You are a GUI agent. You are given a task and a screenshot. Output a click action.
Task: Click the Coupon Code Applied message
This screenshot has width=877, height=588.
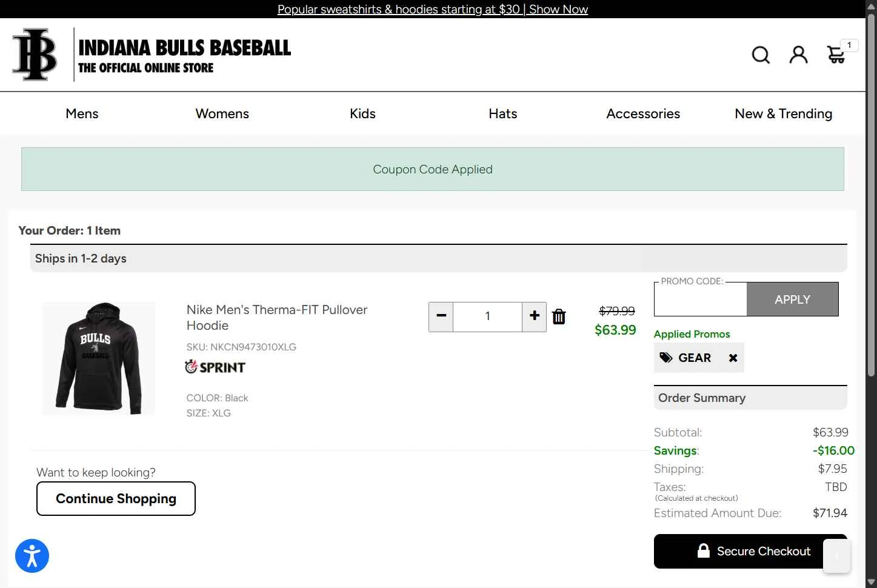433,169
